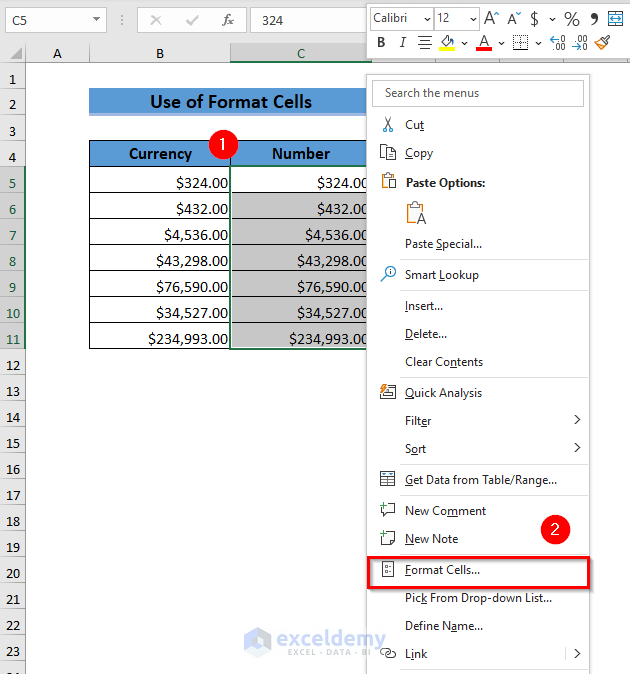Viewport: 630px width, 674px height.
Task: Click in the Search the menus field
Action: coord(478,93)
